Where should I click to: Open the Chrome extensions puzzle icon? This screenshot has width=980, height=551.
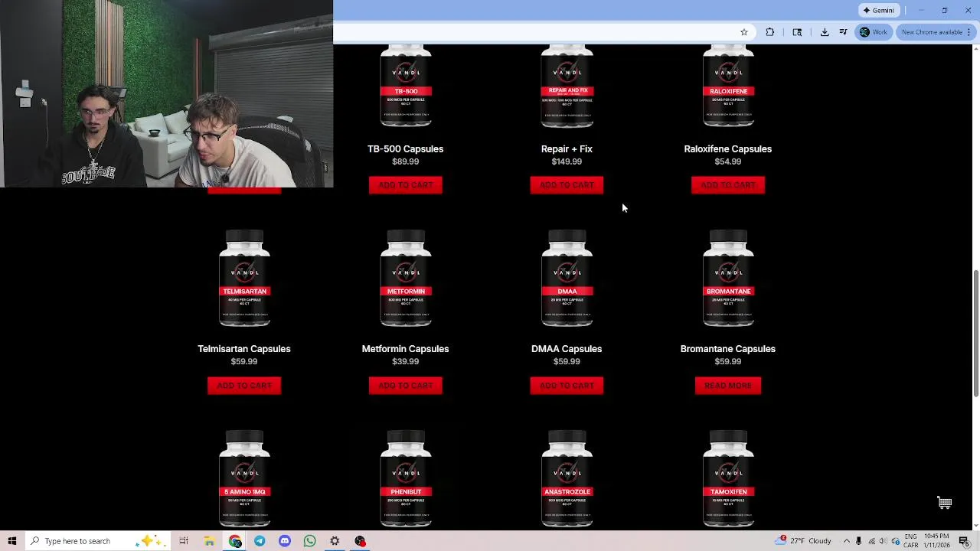tap(769, 32)
